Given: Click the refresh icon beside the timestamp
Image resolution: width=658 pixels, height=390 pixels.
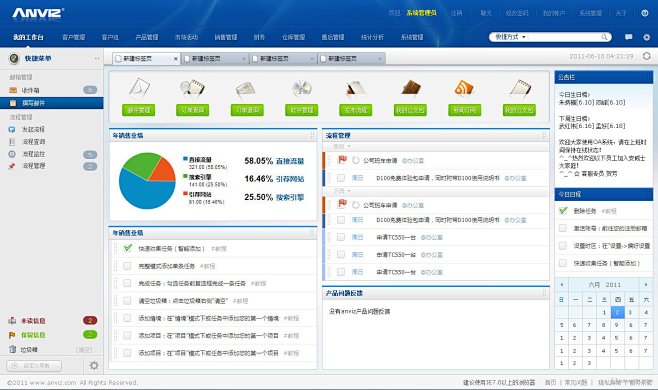Looking at the screenshot, I should pos(646,56).
